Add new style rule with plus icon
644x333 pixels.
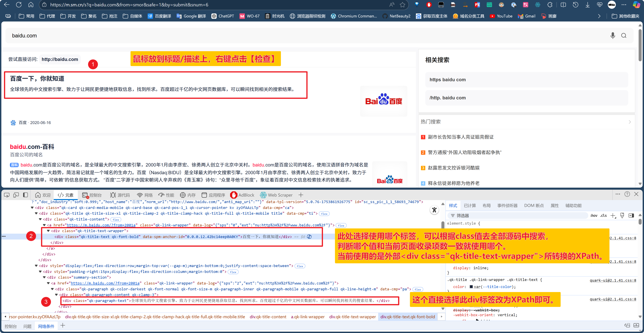tap(613, 215)
